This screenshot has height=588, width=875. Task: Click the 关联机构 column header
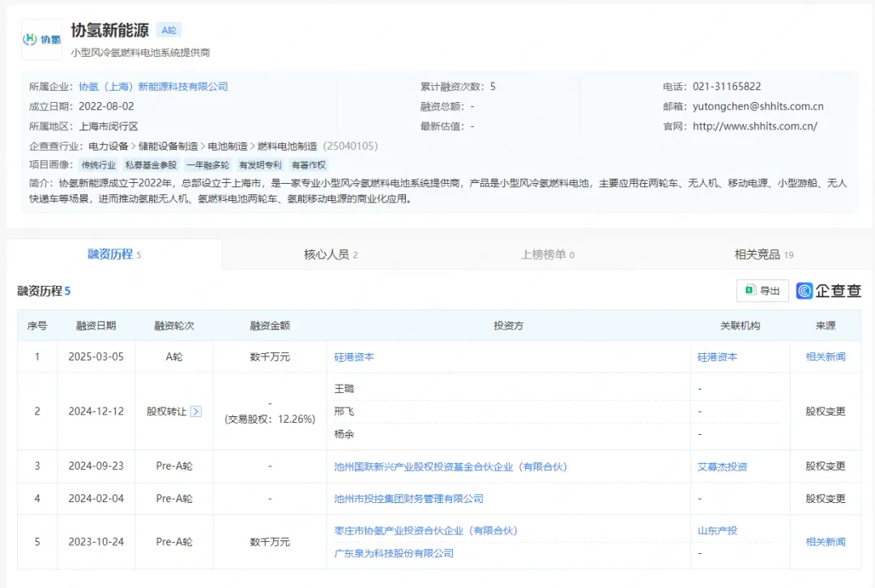tap(740, 326)
